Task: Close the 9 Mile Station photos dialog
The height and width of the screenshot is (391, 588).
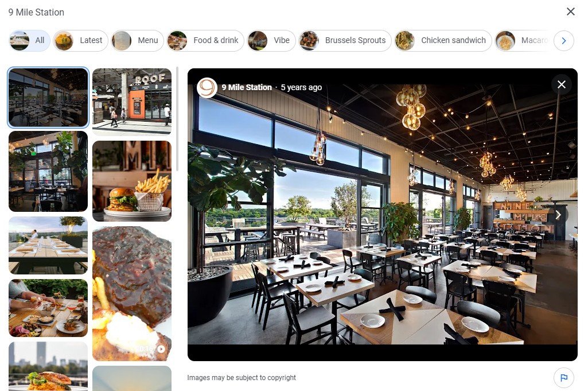Action: [570, 11]
